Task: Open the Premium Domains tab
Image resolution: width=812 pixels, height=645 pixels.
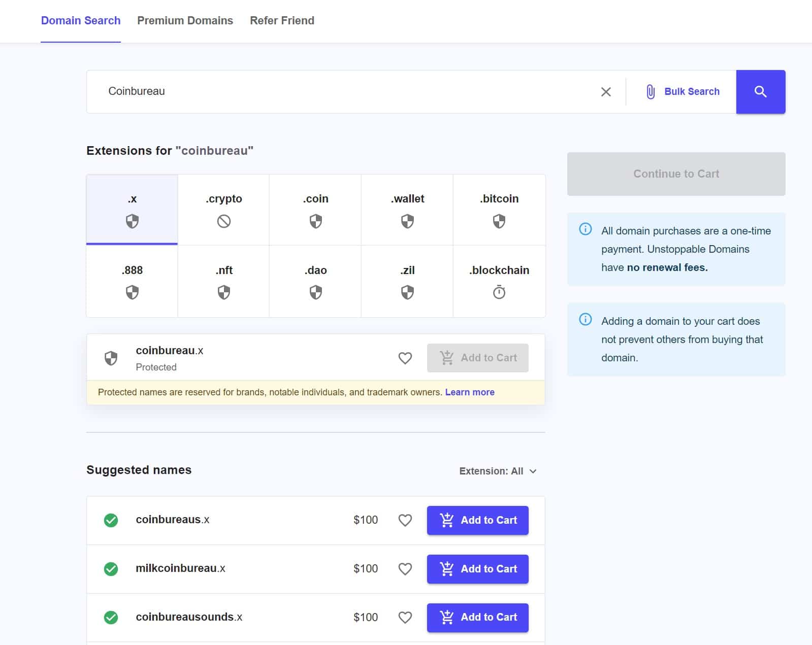Action: click(185, 21)
